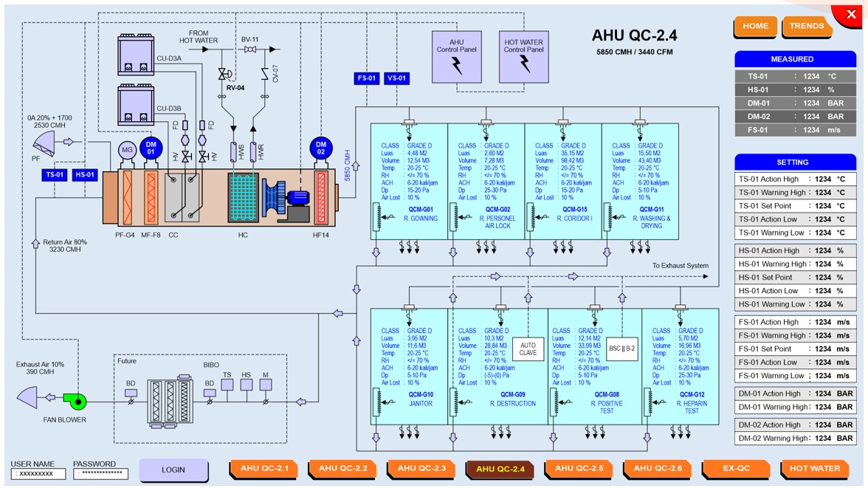The height and width of the screenshot is (488, 868).
Task: Click the USER NAME input field
Action: coord(38,474)
